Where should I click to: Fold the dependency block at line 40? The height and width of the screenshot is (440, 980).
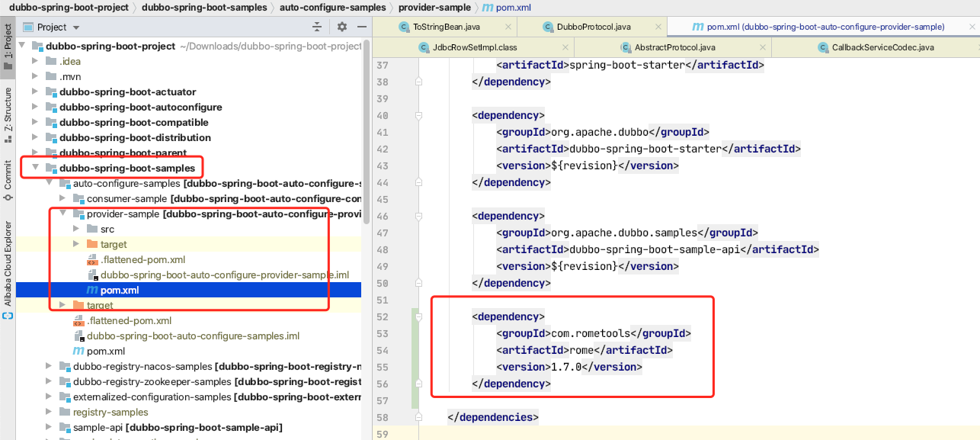pos(418,115)
